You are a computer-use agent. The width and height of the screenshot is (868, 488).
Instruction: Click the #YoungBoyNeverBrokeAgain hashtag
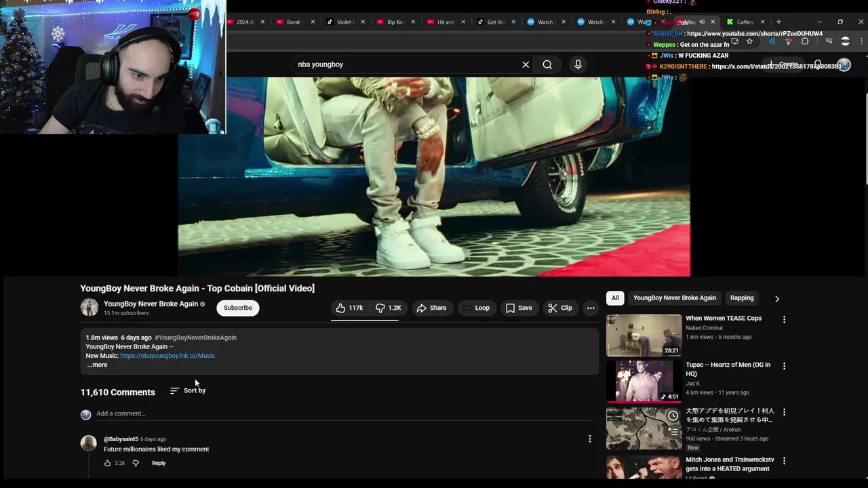(x=195, y=338)
